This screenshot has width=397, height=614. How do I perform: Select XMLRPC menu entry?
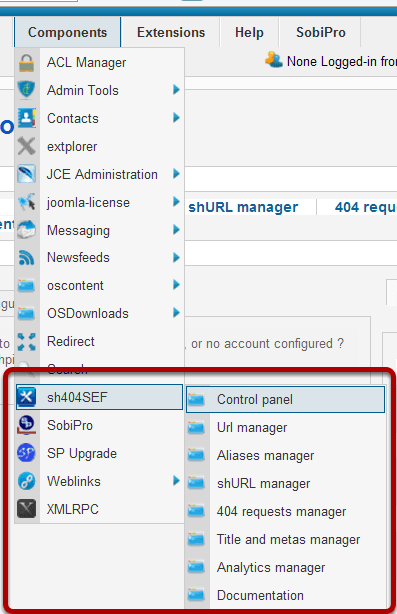tap(99, 509)
